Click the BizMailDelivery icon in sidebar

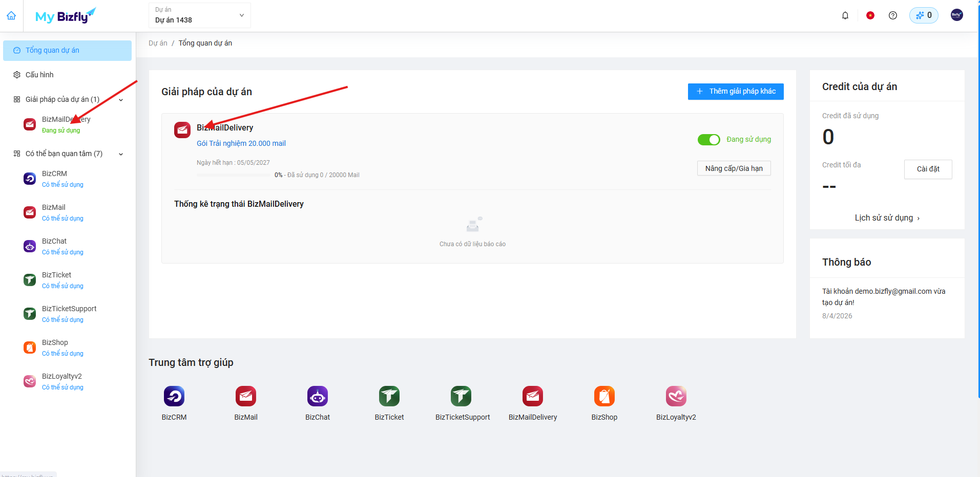[x=30, y=124]
